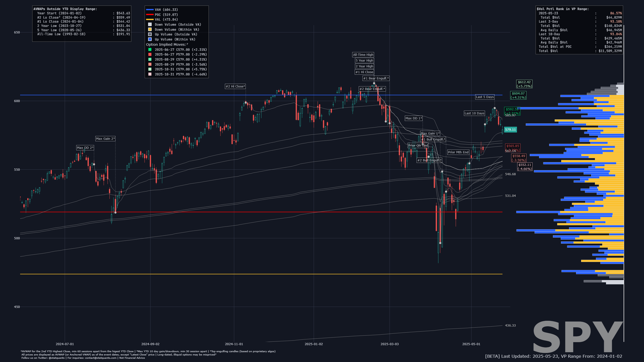
Task: Click the 550 price axis label
Action: [x=17, y=170]
